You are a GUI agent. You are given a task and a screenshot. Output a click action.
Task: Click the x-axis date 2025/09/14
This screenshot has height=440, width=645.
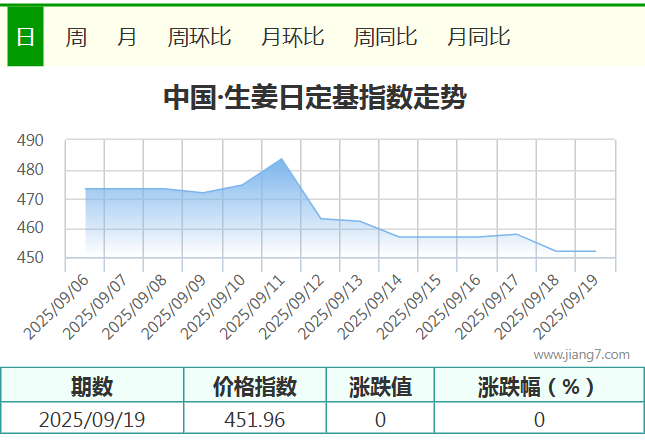[369, 307]
